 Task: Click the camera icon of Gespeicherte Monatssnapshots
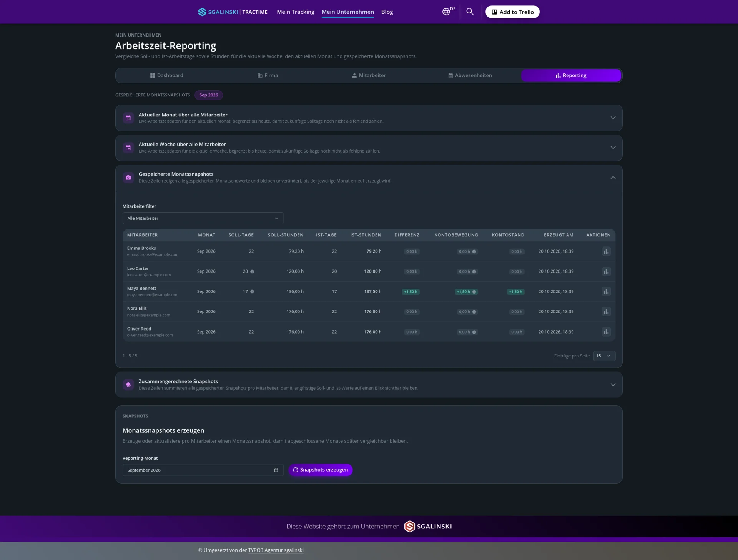[x=128, y=178]
